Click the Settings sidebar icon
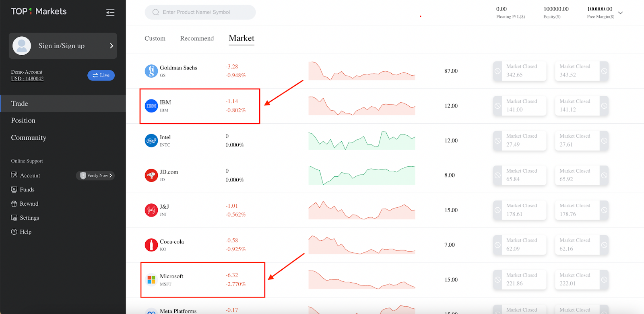Screen dimensions: 644x314 point(14,218)
